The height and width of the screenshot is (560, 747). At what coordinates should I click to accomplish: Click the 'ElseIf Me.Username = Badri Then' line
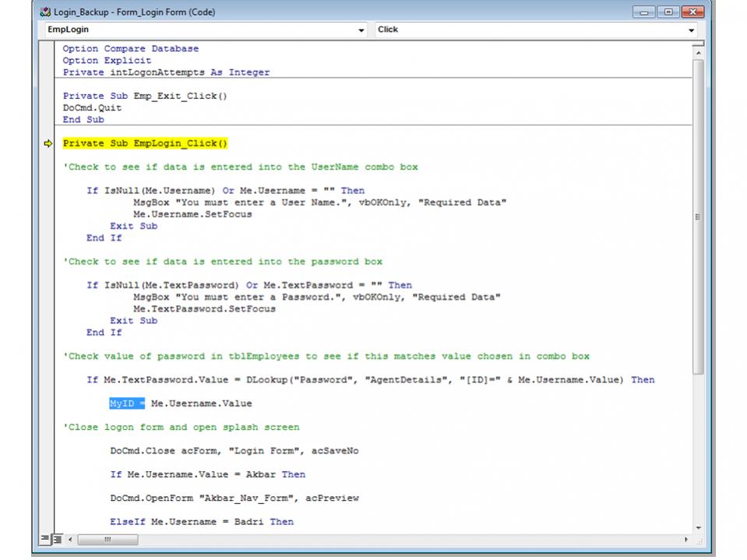coord(202,522)
